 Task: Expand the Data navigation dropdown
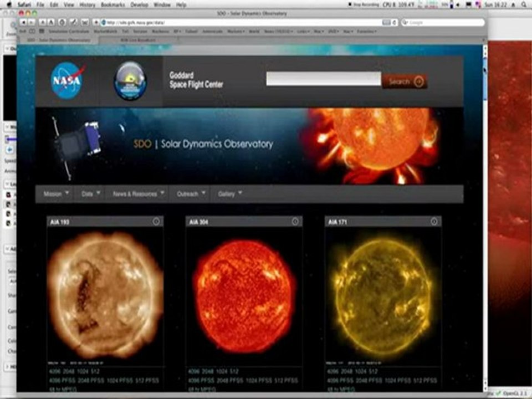(90, 194)
